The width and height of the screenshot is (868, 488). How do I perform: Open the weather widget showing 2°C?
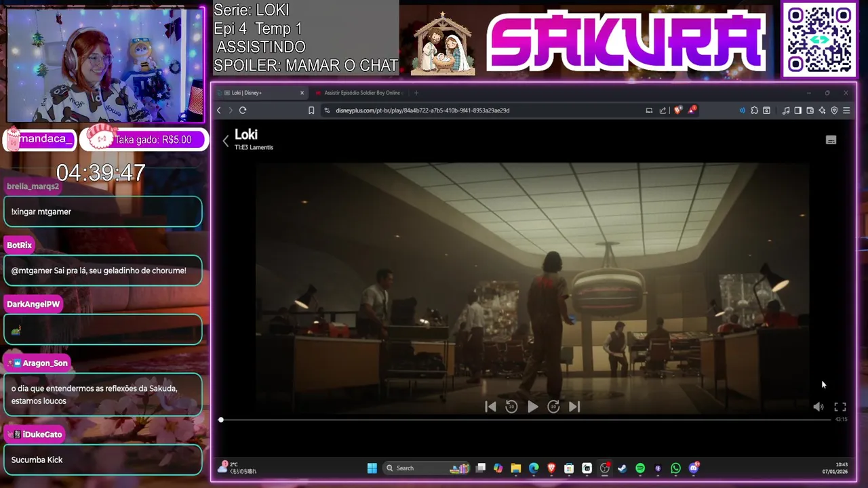[x=237, y=468]
